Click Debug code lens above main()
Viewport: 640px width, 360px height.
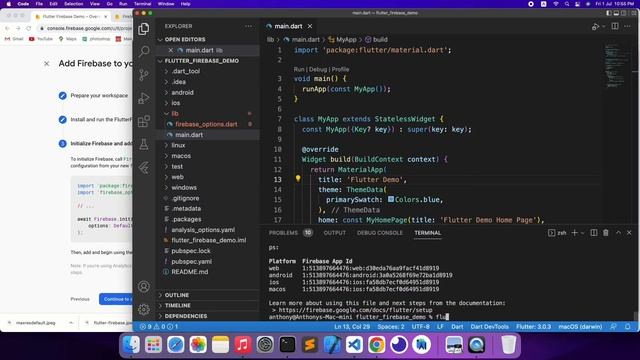318,69
